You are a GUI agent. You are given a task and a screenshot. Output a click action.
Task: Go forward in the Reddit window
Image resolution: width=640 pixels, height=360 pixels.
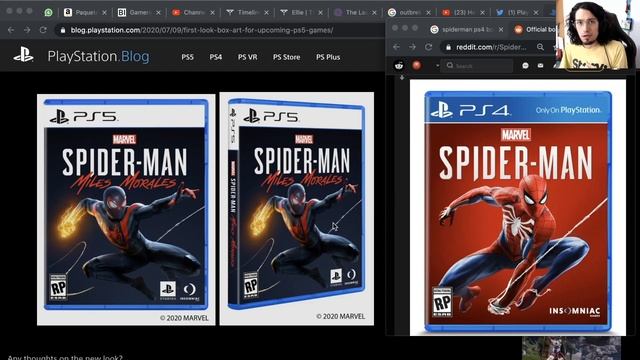click(412, 47)
